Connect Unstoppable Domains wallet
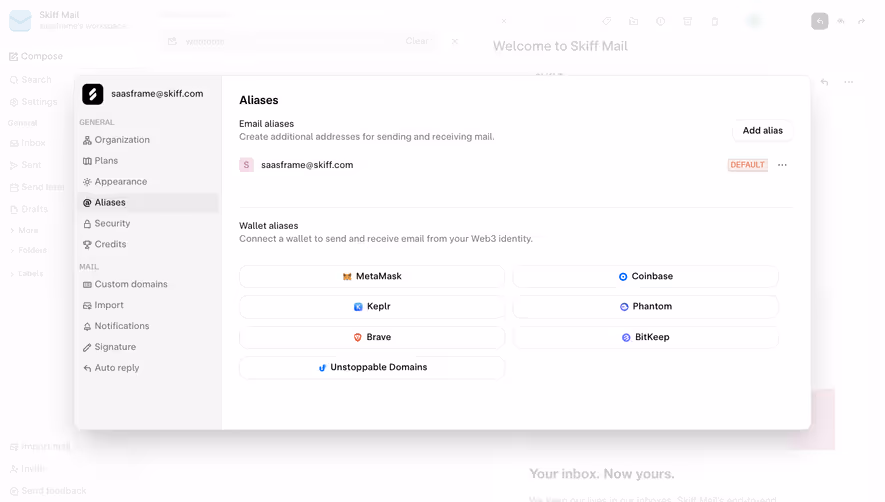The width and height of the screenshot is (885, 502). [372, 367]
